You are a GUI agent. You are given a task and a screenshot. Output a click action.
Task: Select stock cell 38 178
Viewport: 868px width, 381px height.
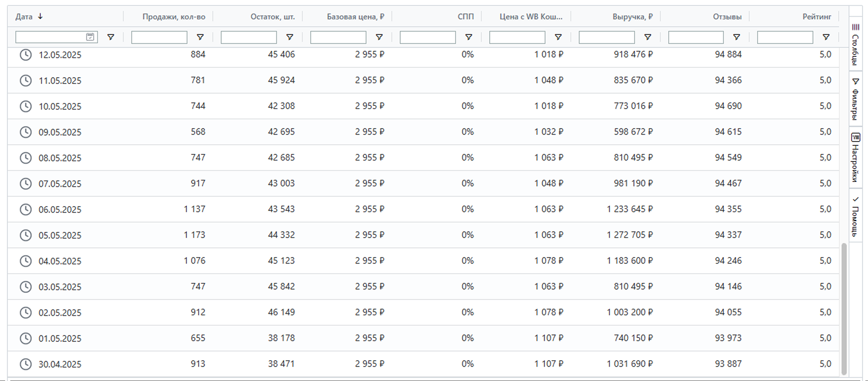281,338
